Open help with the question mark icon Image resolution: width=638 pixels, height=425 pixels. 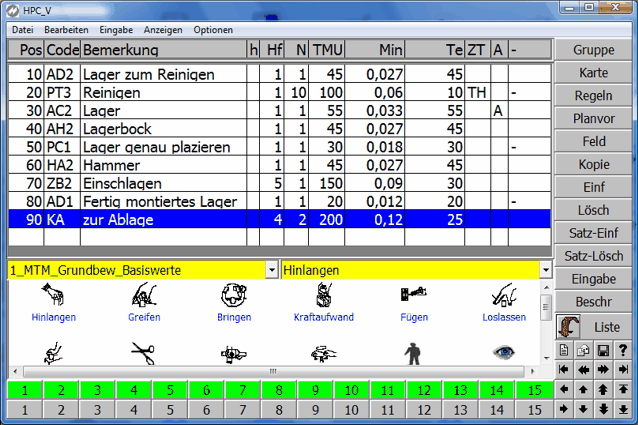pyautogui.click(x=624, y=349)
